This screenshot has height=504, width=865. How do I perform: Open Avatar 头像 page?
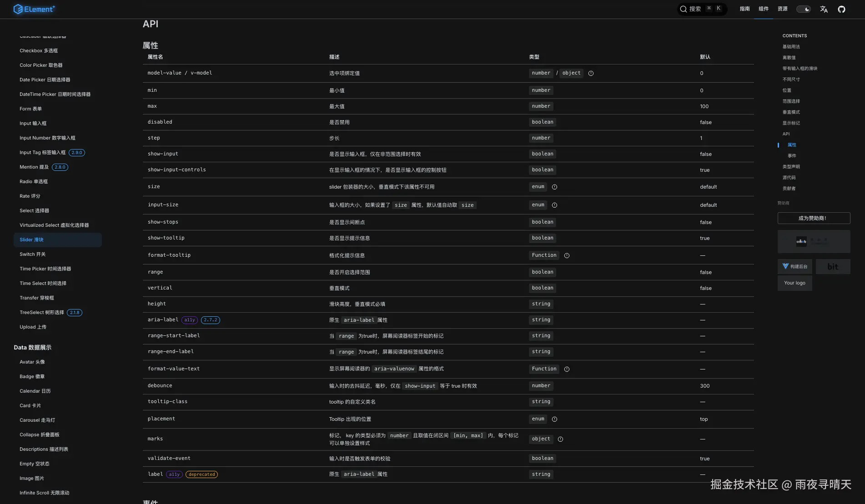click(32, 362)
